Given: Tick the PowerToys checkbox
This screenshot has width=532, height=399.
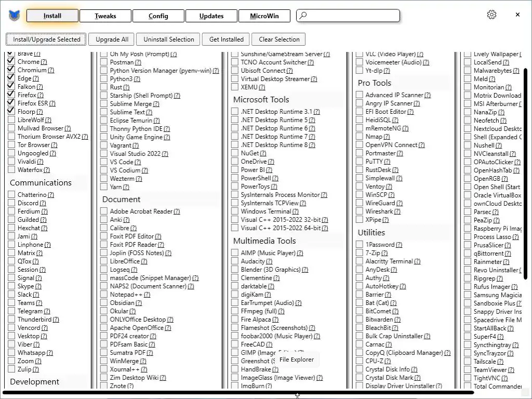Looking at the screenshot, I should tap(234, 187).
